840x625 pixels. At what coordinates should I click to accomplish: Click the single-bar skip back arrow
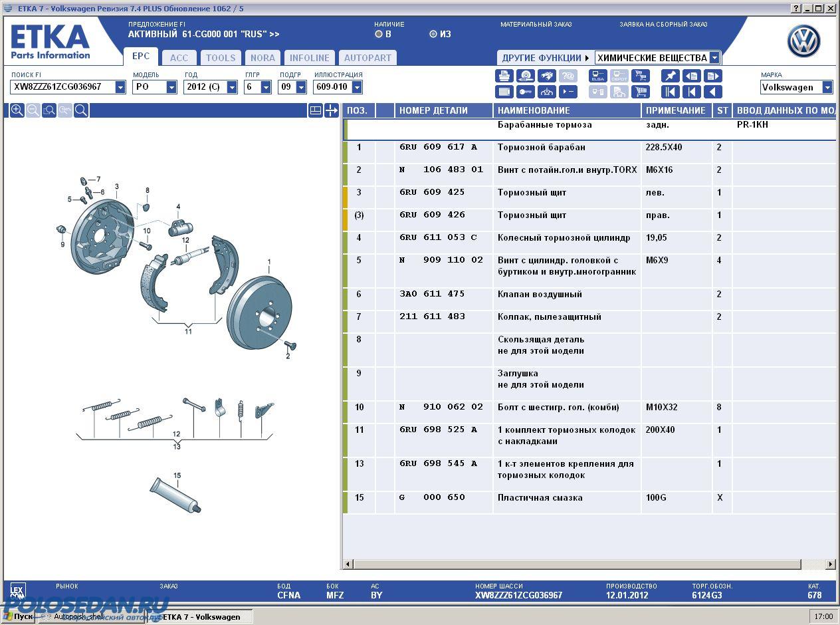click(x=691, y=92)
